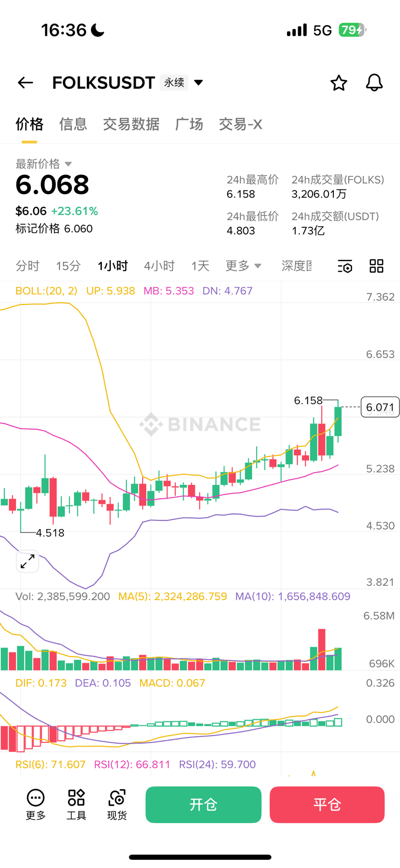Tap the RSI(12): 66.811 label
The height and width of the screenshot is (868, 400).
132,764
